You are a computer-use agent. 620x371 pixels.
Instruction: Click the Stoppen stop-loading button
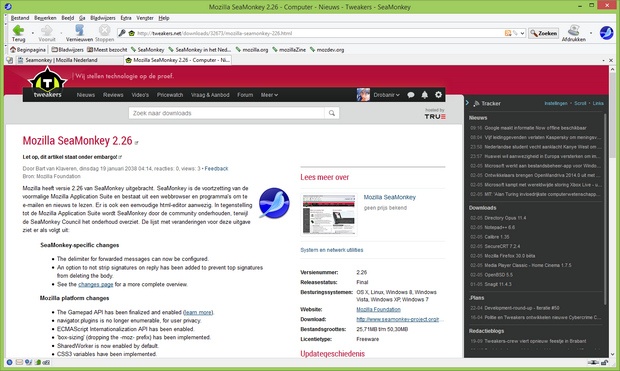coord(104,33)
